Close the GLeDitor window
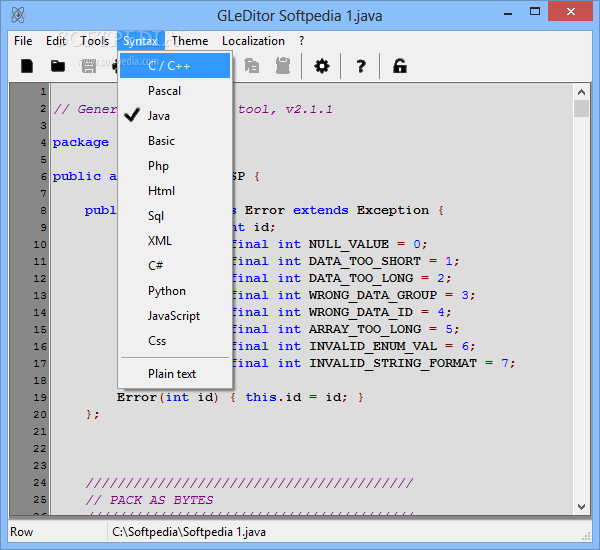The height and width of the screenshot is (550, 600). (571, 11)
